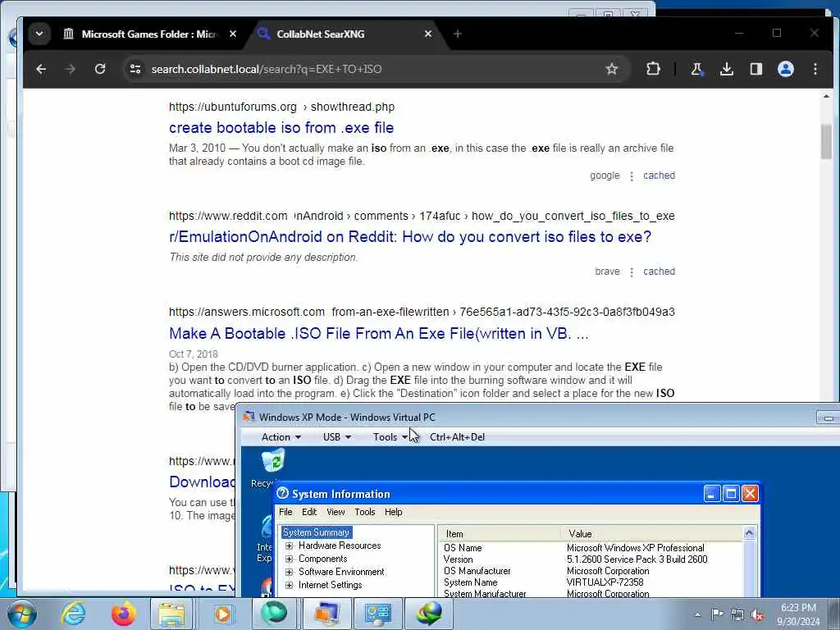Switch to the Windows Virtual PC taskbar button
Viewport: 840px width, 630px height.
326,614
